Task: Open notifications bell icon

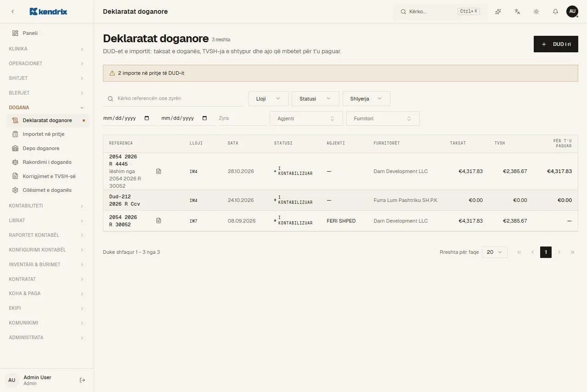Action: coord(555,11)
